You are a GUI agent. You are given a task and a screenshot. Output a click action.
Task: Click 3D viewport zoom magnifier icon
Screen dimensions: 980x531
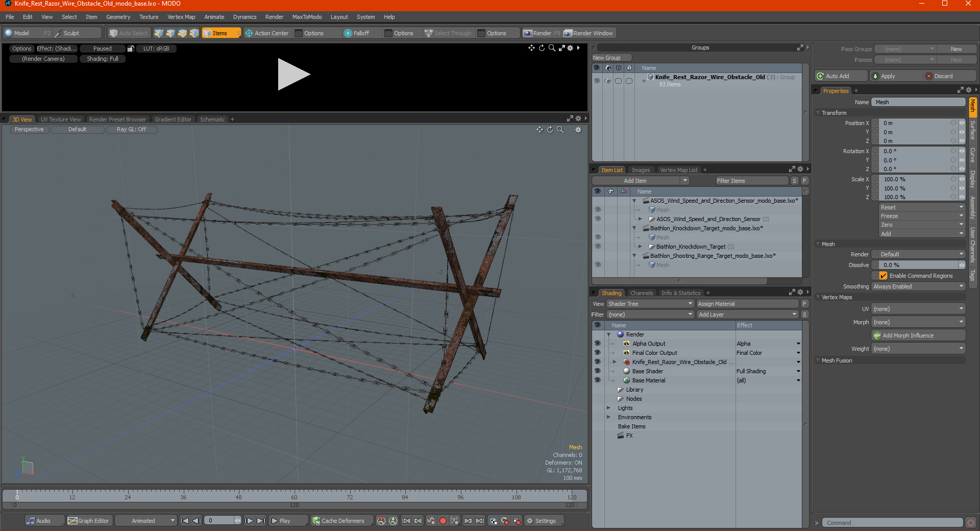coord(560,130)
